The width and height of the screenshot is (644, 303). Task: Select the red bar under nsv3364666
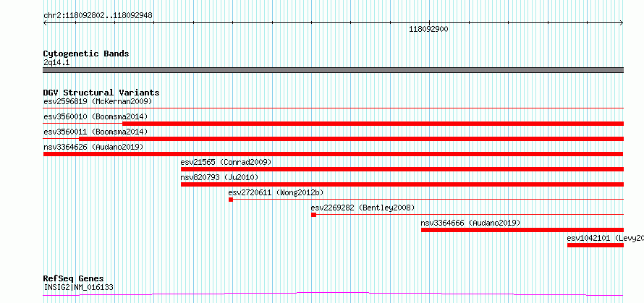(x=522, y=230)
